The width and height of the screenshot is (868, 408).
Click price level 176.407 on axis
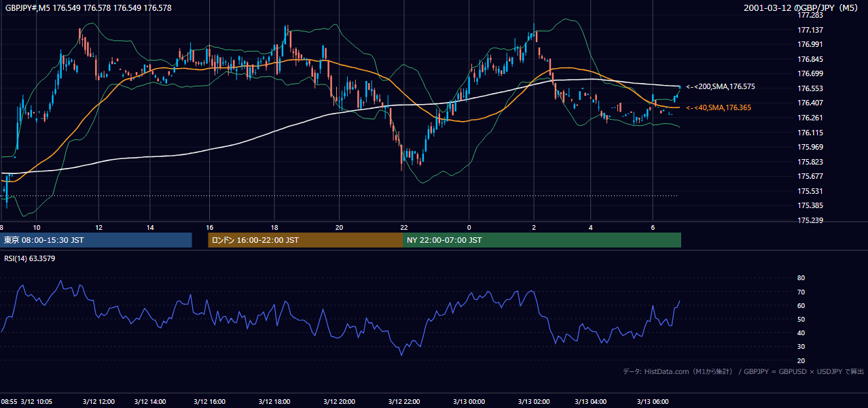pyautogui.click(x=810, y=103)
